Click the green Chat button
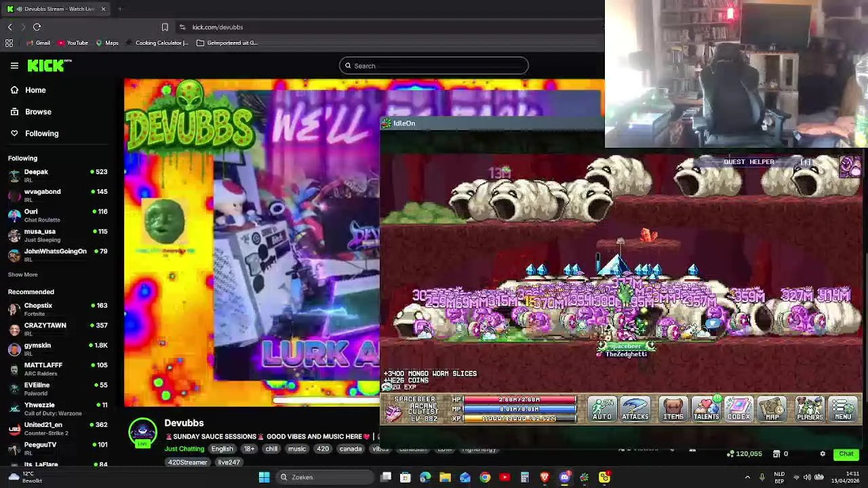The image size is (868, 488). (x=846, y=454)
